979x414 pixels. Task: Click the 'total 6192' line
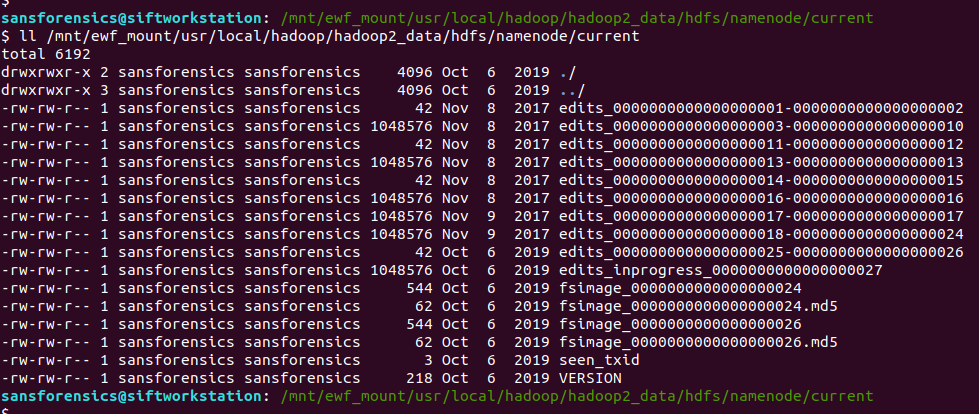pos(46,54)
